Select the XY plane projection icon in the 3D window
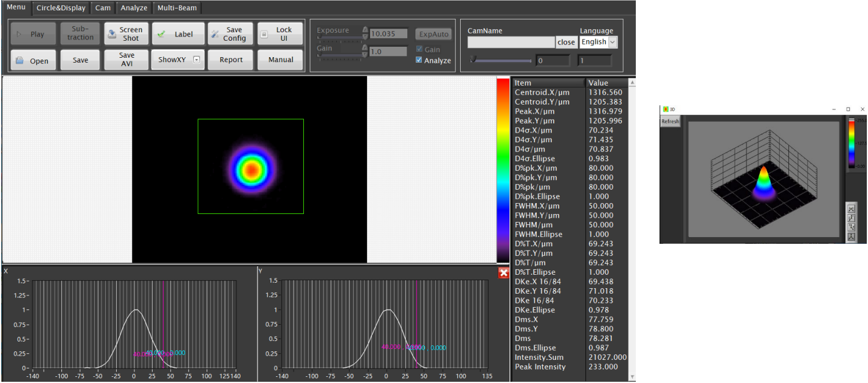Screen dimensions: 868x383 (x=851, y=209)
